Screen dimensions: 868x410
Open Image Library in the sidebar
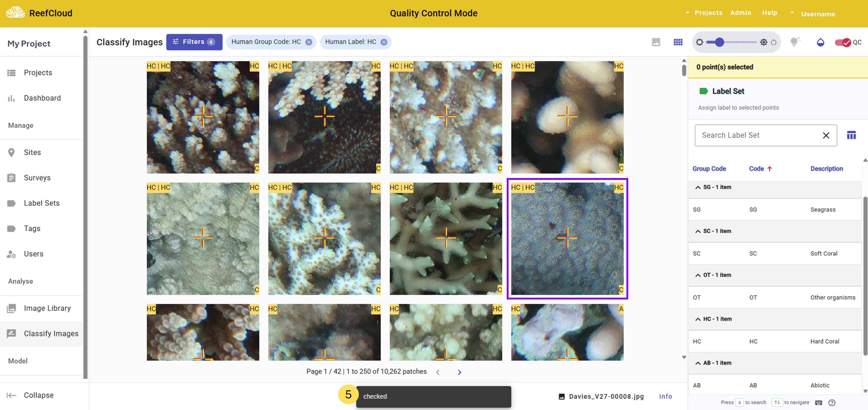click(47, 308)
